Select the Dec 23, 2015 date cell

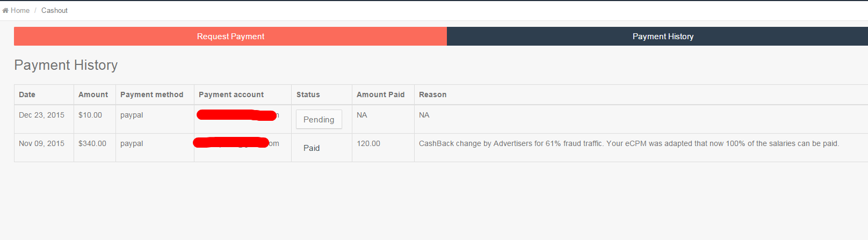[x=41, y=115]
